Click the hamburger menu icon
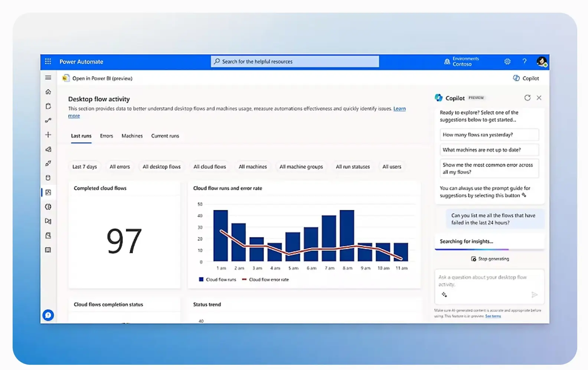Viewport: 588px width, 370px height. (48, 78)
